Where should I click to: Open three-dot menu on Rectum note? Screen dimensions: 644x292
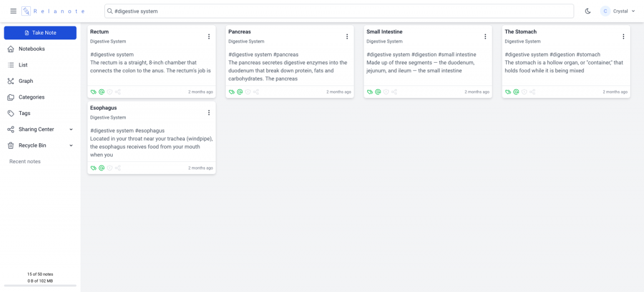209,36
